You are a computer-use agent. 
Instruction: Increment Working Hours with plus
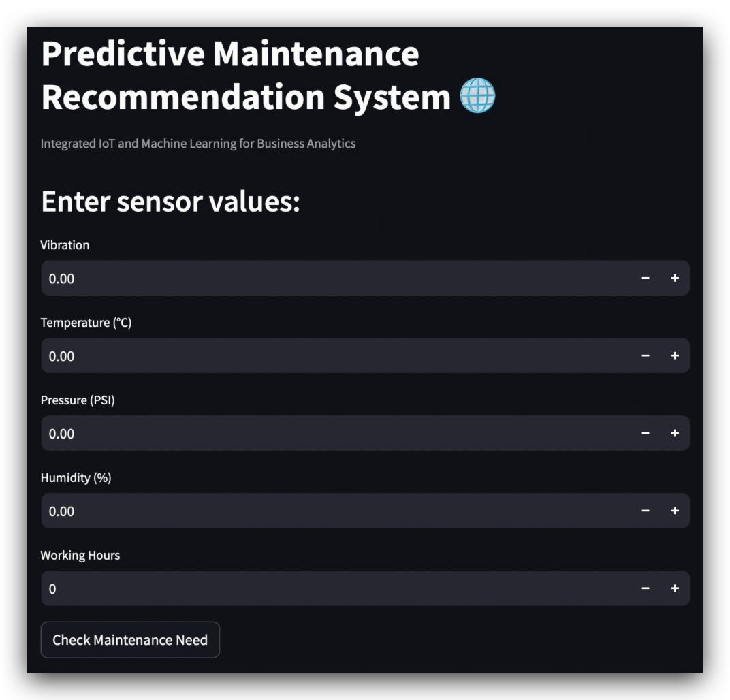click(675, 588)
